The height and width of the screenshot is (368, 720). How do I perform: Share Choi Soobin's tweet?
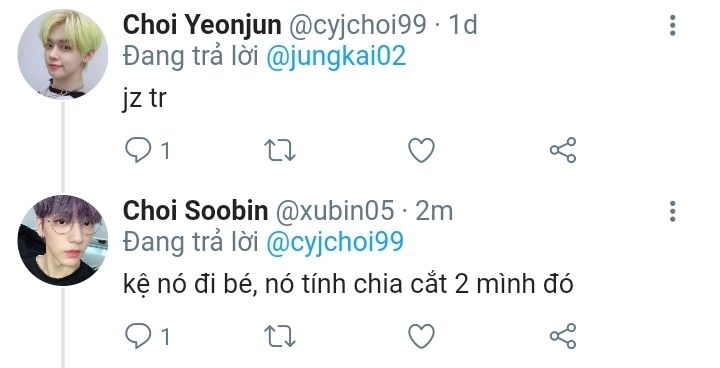point(563,336)
